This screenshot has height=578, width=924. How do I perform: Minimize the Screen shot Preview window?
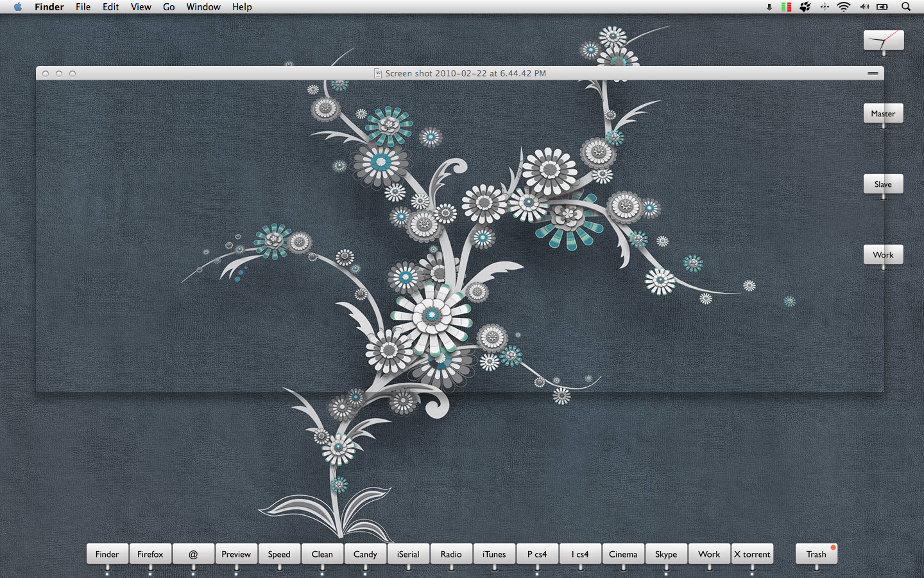[59, 74]
